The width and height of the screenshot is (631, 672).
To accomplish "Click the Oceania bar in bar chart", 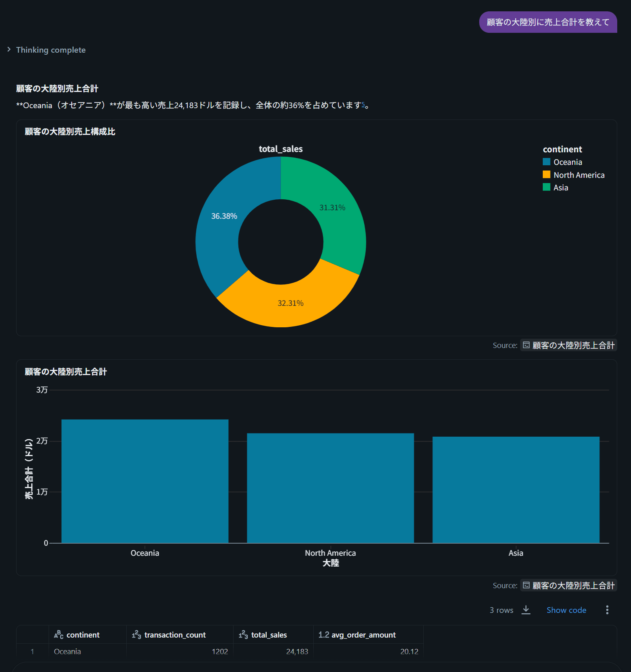I will click(x=145, y=481).
